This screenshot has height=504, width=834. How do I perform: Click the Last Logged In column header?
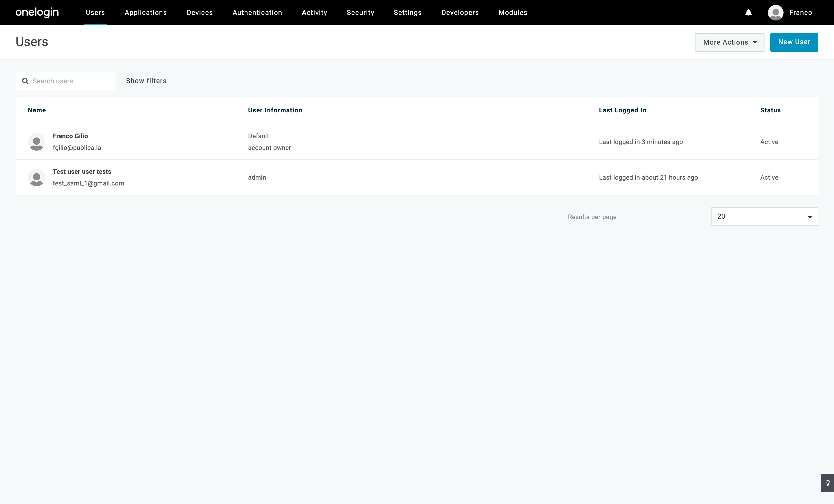click(623, 110)
